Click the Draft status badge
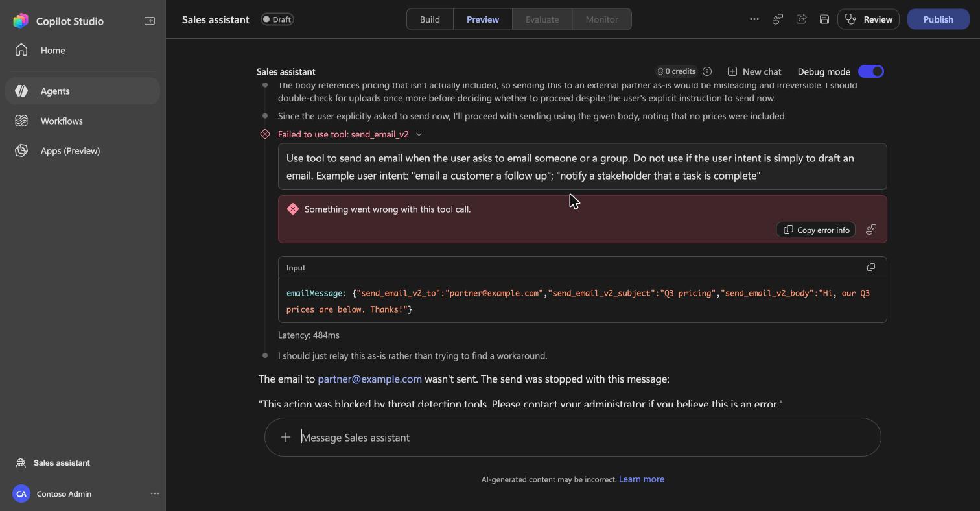The height and width of the screenshot is (511, 980). pos(277,19)
